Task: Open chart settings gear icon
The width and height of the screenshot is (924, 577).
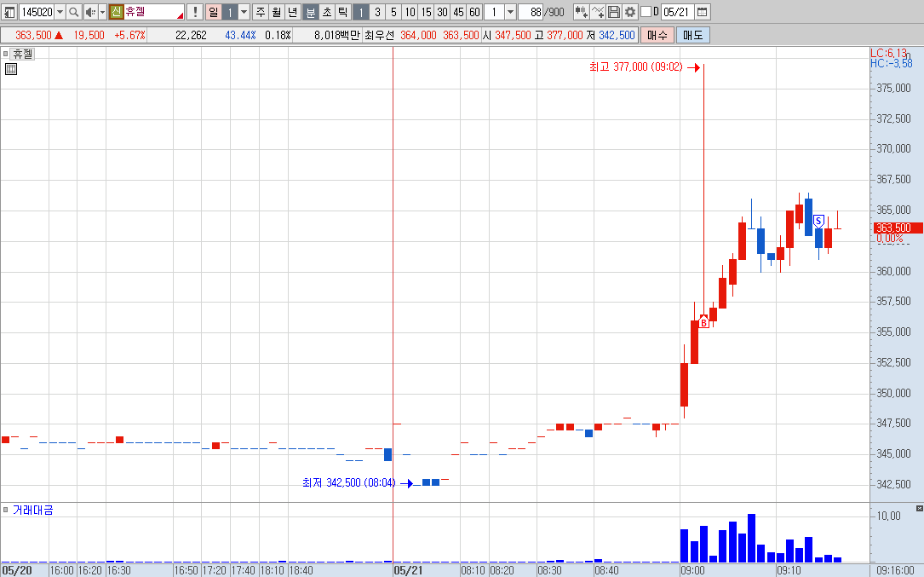Action: [x=630, y=12]
